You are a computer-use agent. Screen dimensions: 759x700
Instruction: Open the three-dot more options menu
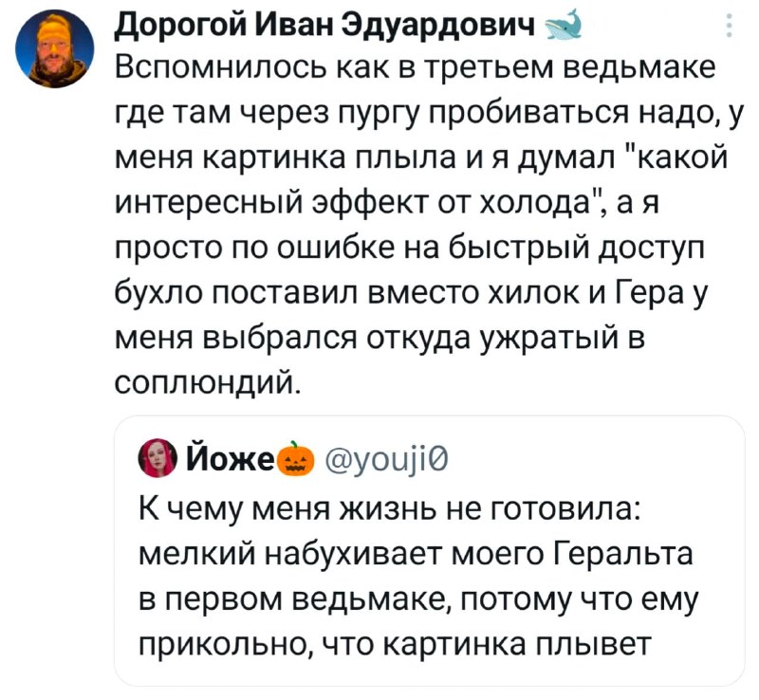(729, 26)
